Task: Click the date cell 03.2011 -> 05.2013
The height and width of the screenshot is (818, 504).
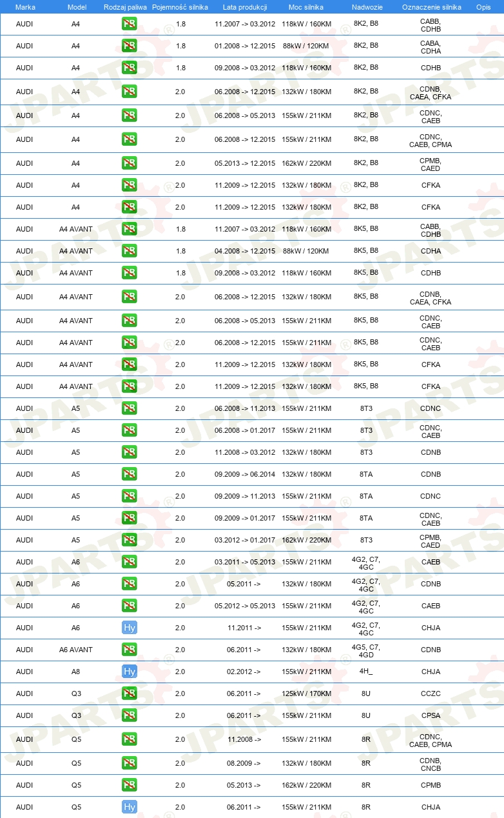Action: click(x=245, y=562)
